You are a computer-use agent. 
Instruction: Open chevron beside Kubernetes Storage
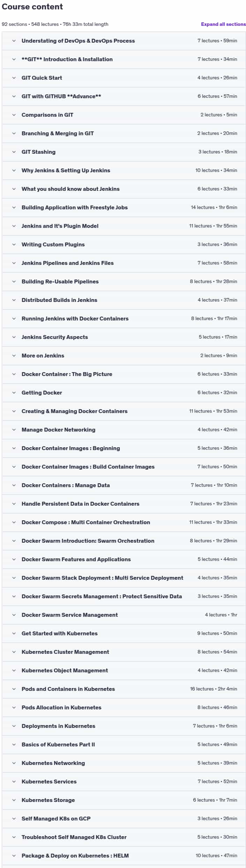point(14,800)
